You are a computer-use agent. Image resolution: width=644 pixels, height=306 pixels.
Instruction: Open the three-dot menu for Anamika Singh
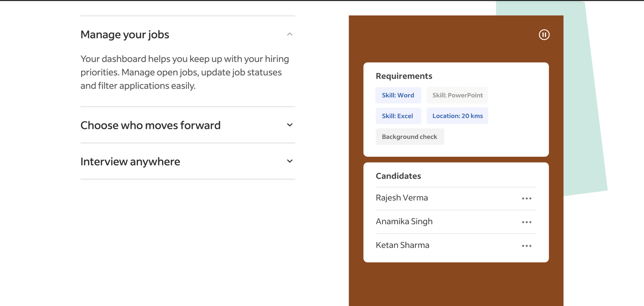coord(527,222)
